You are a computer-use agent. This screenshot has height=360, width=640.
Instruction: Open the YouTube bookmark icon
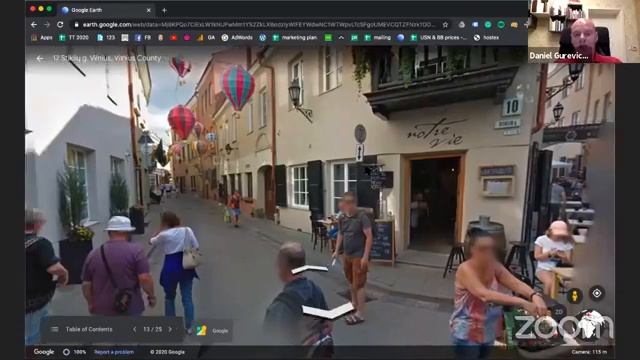(x=173, y=38)
